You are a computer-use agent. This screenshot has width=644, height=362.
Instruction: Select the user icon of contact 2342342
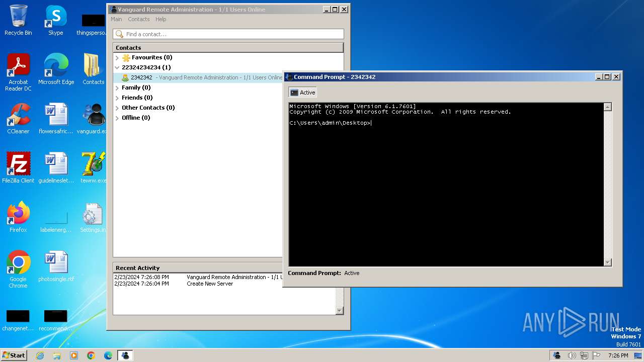click(x=125, y=78)
